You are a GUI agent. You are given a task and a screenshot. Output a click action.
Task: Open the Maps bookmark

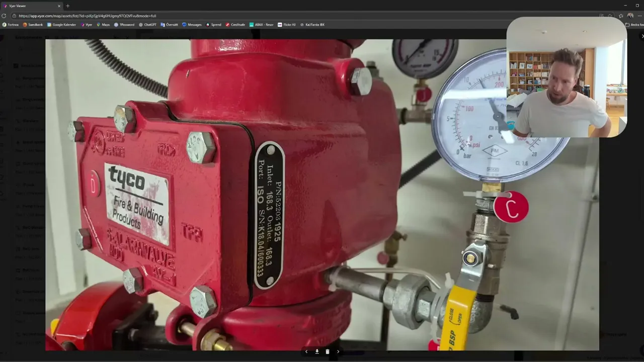[103, 25]
